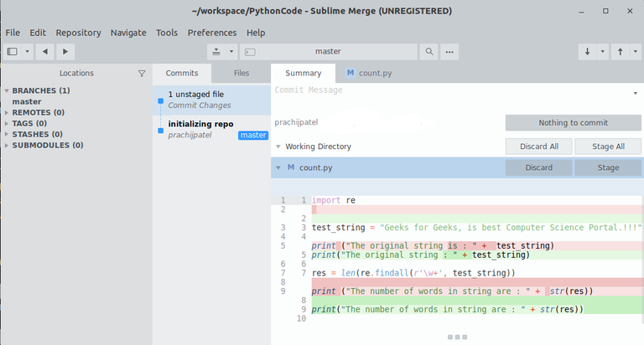Open the three-dots more options button
Screen dimensions: 644x345
(x=449, y=52)
